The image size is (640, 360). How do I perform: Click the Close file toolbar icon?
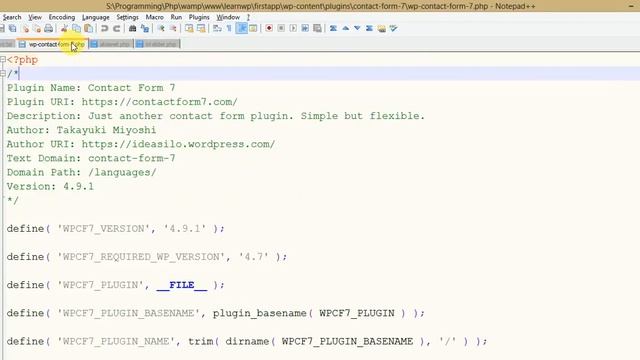pyautogui.click(x=25, y=28)
